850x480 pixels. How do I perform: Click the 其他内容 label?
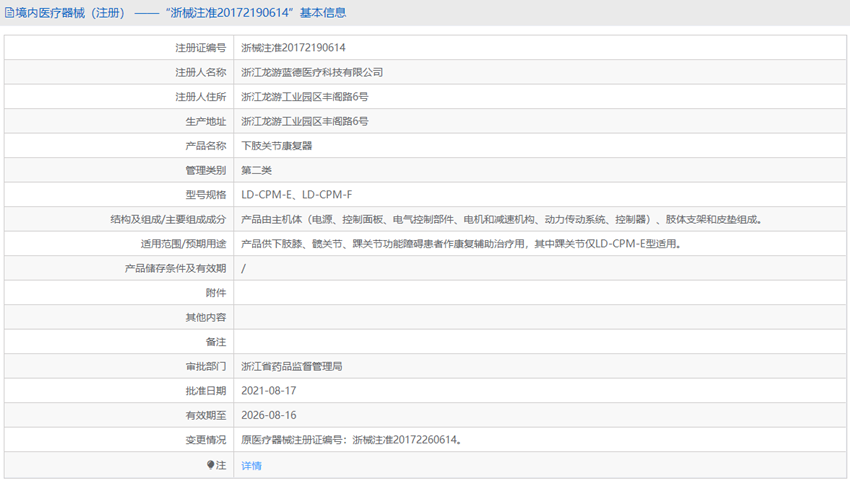coord(205,317)
